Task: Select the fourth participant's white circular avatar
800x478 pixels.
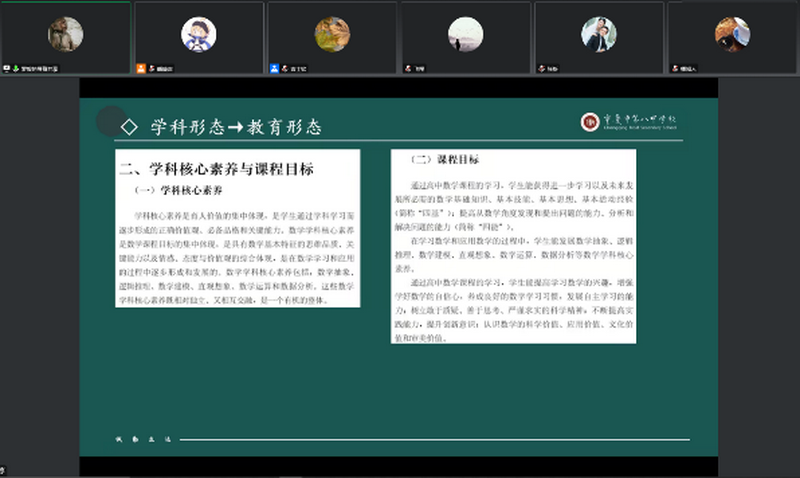Action: (465, 34)
